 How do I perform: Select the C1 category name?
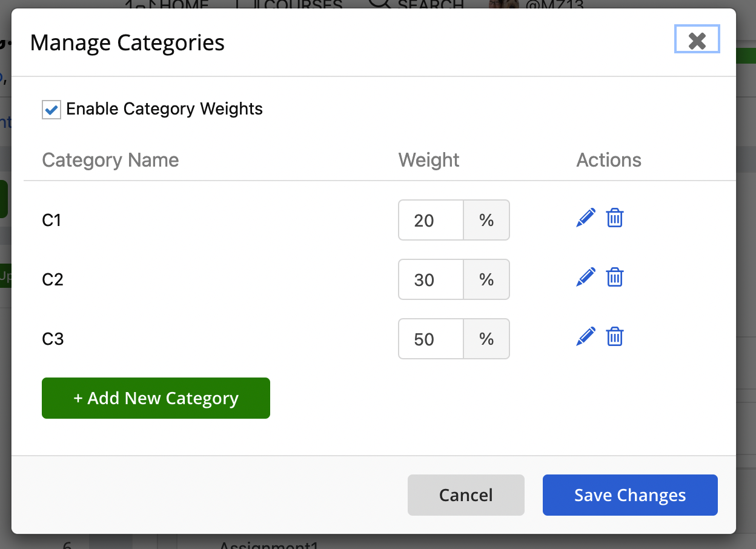52,220
